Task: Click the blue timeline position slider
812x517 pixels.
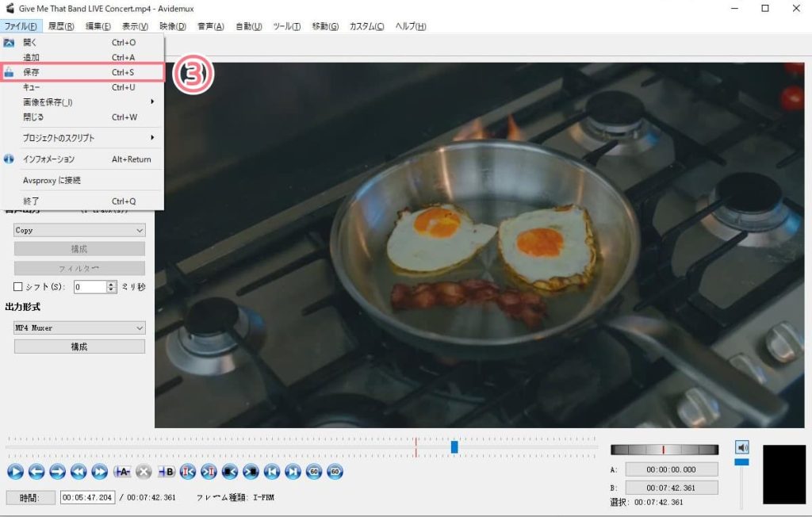Action: 454,447
